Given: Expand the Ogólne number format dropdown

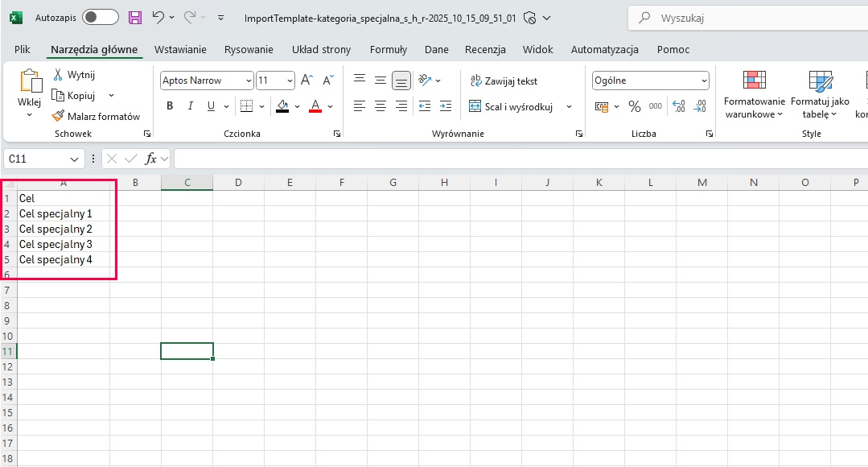Looking at the screenshot, I should [704, 81].
